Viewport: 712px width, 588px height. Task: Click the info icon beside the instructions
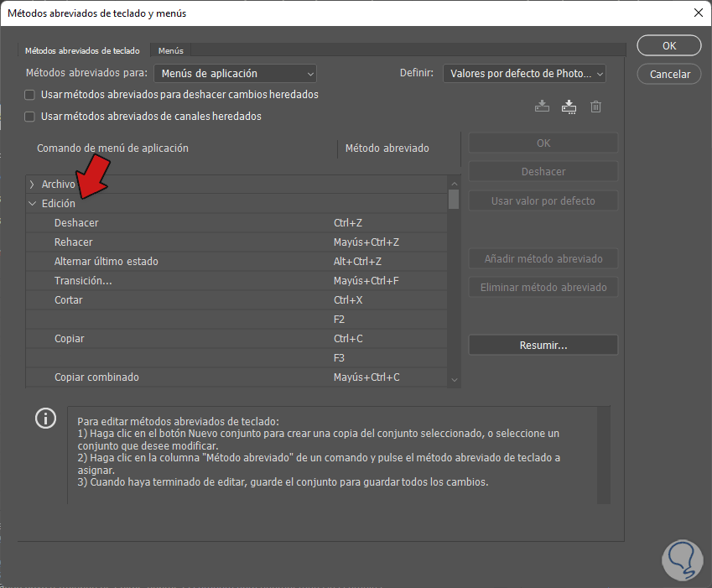45,419
